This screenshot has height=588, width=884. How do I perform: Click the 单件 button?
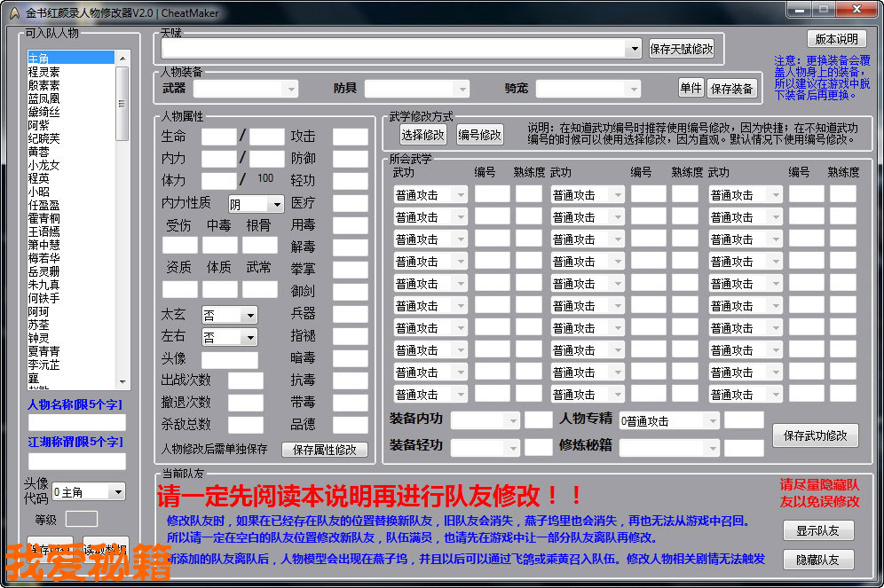coord(691,88)
